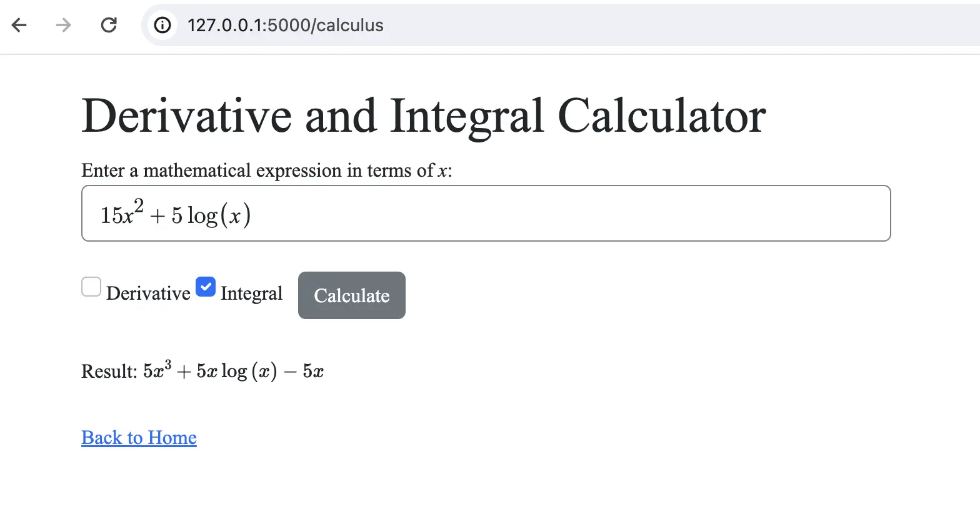Viewport: 980px width, 532px height.
Task: Click the Derivative label text
Action: (148, 293)
